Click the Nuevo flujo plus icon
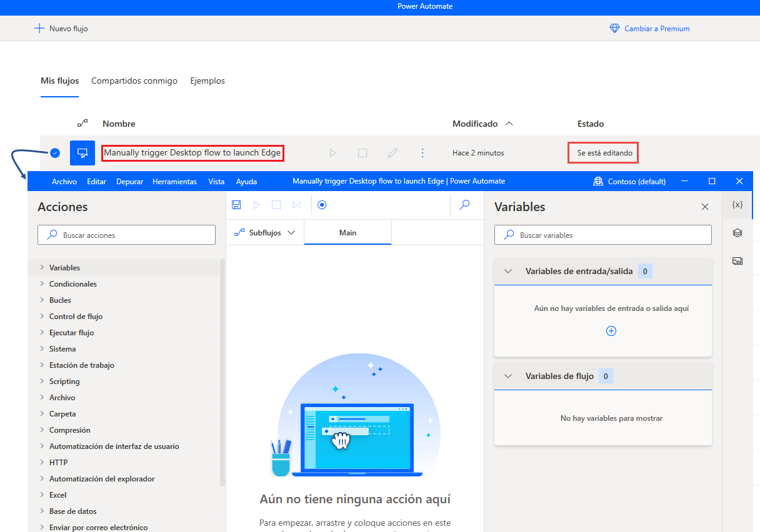The image size is (760, 532). 39,28
